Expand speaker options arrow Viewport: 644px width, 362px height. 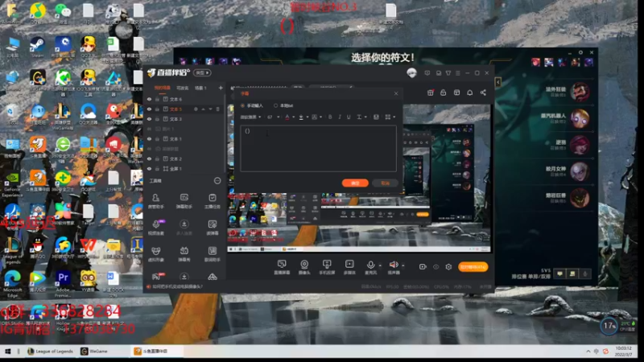click(403, 265)
